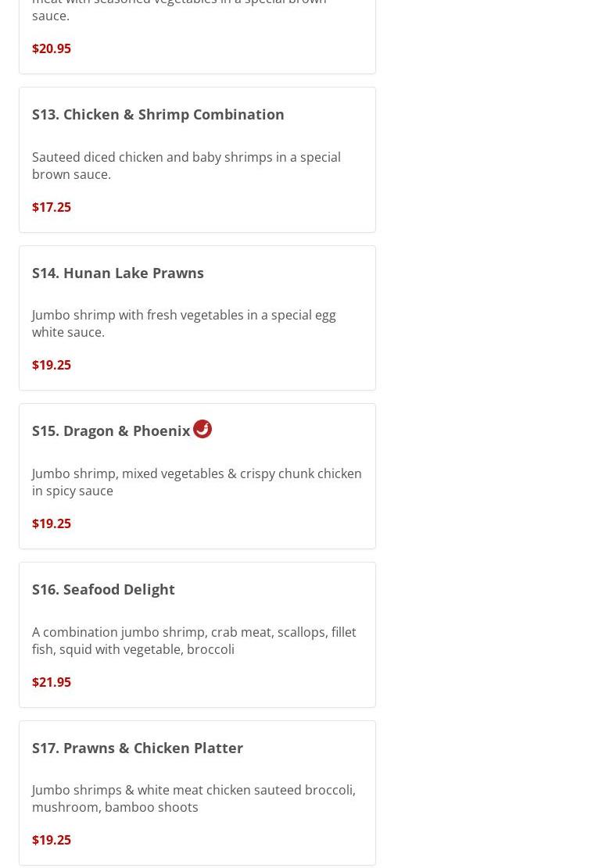
Task: Select the $19.25 price under Dragon & Phoenix
Action: pos(52,523)
